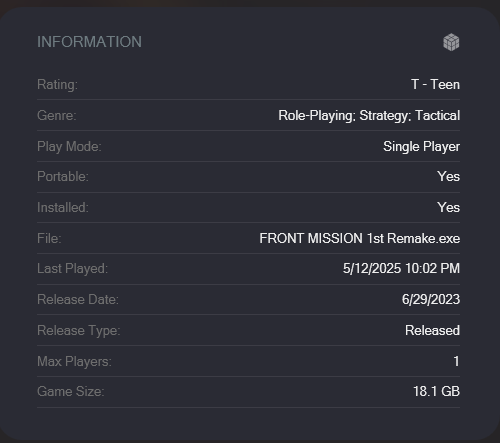The image size is (500, 443).
Task: Click the Last Played field label
Action: [x=72, y=269]
